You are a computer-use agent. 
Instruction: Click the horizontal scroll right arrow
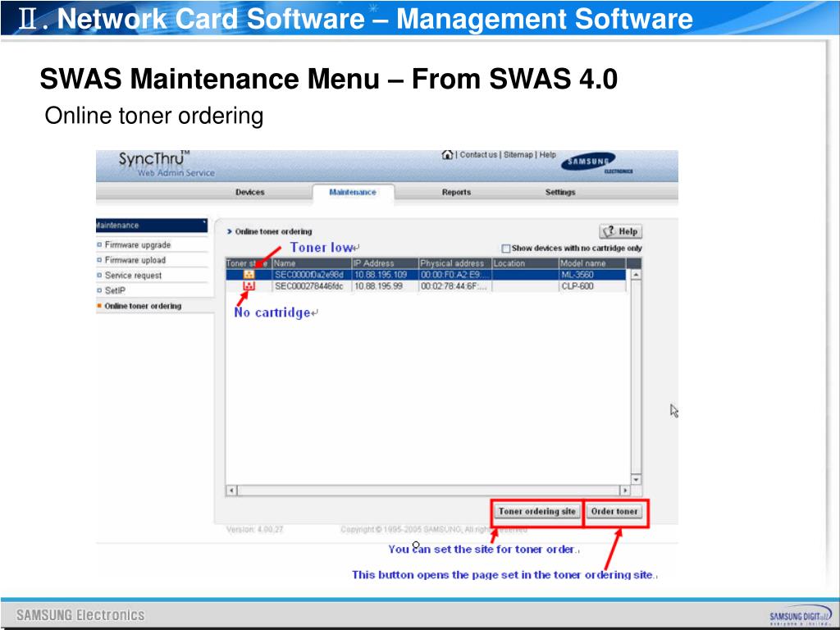(625, 491)
